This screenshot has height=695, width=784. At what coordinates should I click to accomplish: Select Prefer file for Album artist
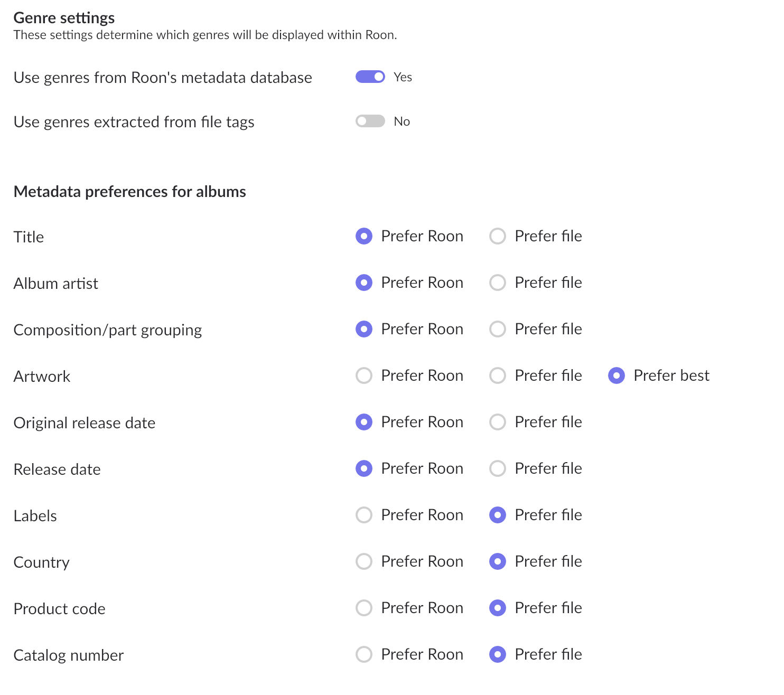click(x=498, y=283)
